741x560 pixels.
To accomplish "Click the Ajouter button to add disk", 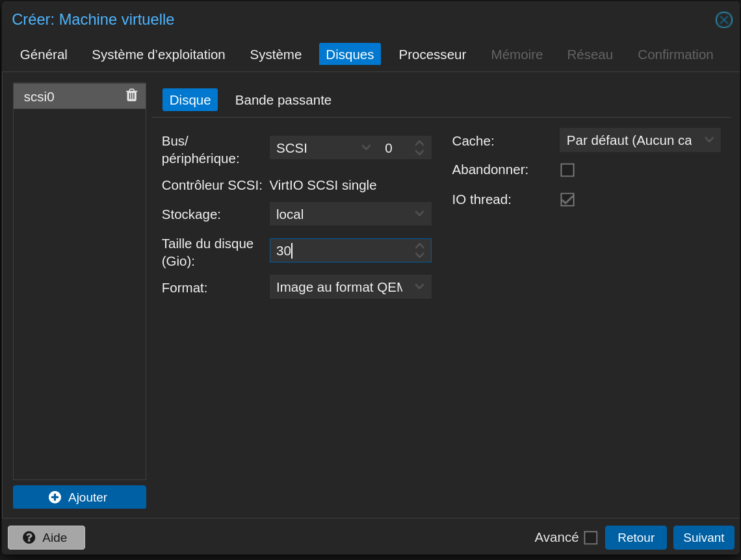I will [79, 497].
